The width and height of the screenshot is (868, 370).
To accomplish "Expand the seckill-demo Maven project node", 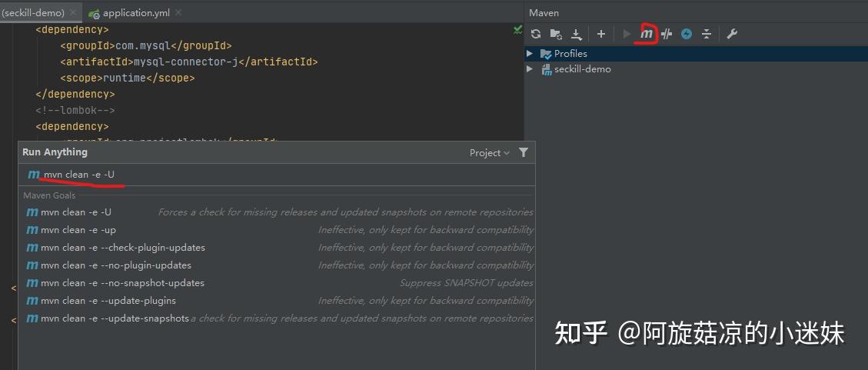I will click(x=530, y=69).
